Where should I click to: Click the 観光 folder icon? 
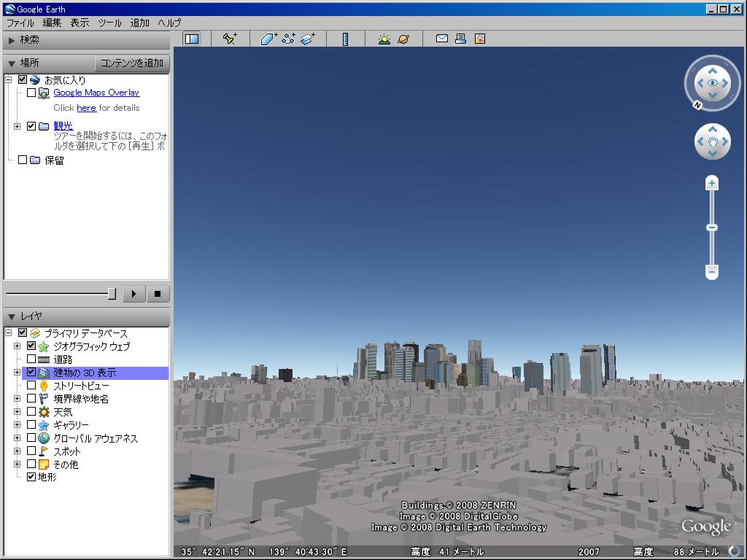(44, 126)
